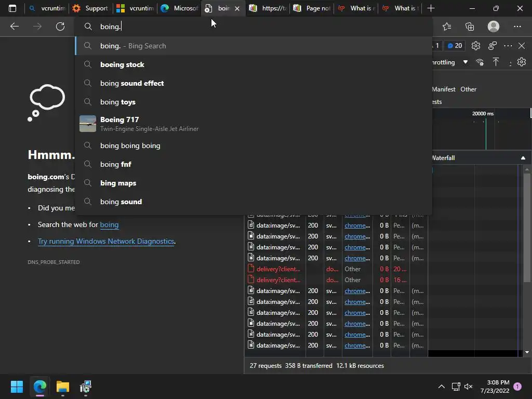Select the Other filter type
Screen dimensions: 532x399
point(468,89)
